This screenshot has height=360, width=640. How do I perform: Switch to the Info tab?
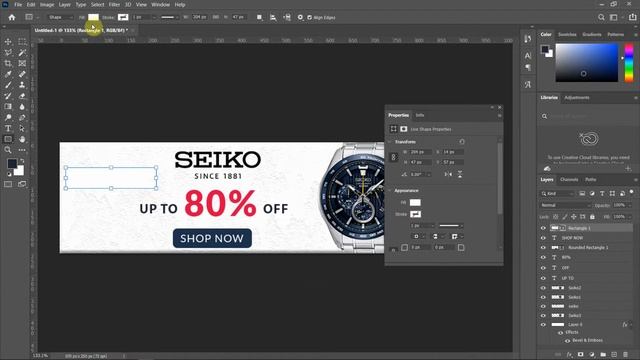[x=420, y=115]
